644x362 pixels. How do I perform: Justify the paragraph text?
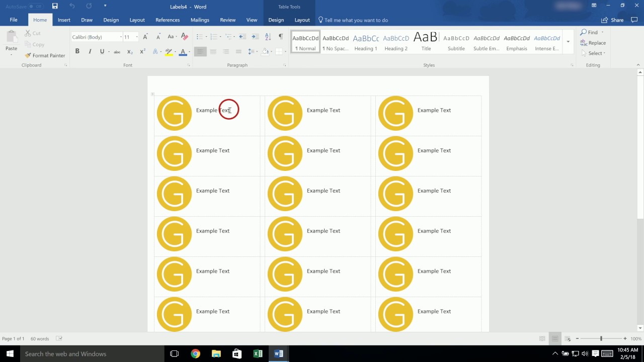238,51
